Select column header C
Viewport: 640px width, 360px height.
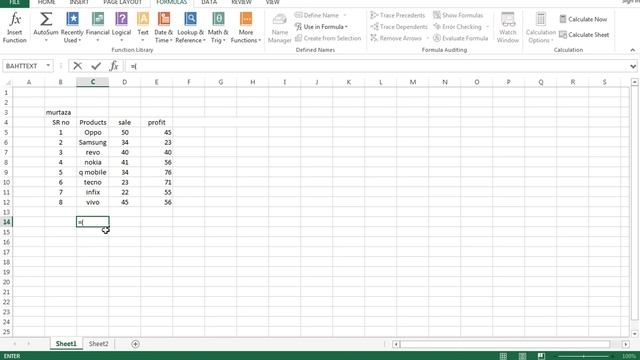tap(93, 82)
